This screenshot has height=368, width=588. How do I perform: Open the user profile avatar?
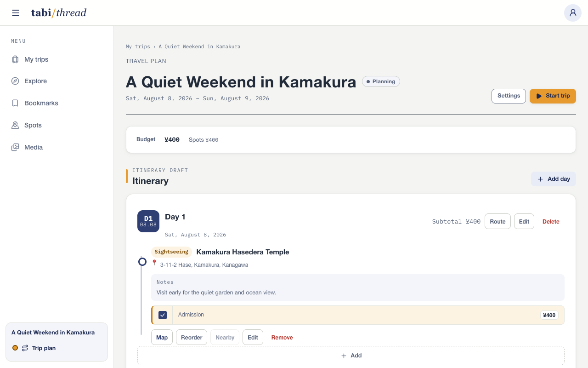click(573, 13)
